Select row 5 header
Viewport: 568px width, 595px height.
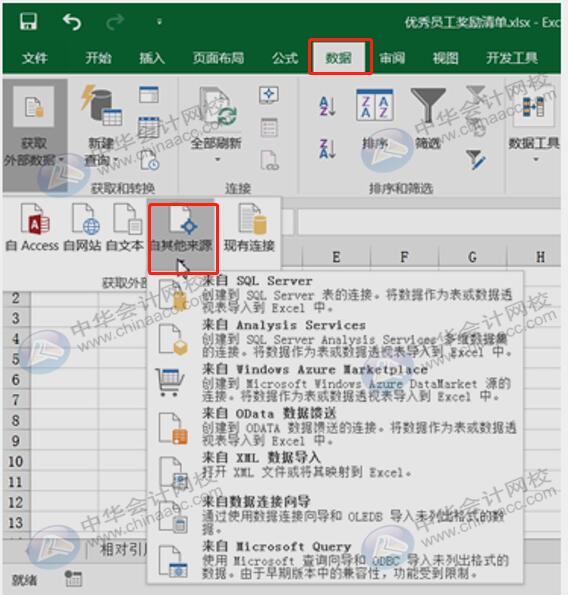click(16, 359)
